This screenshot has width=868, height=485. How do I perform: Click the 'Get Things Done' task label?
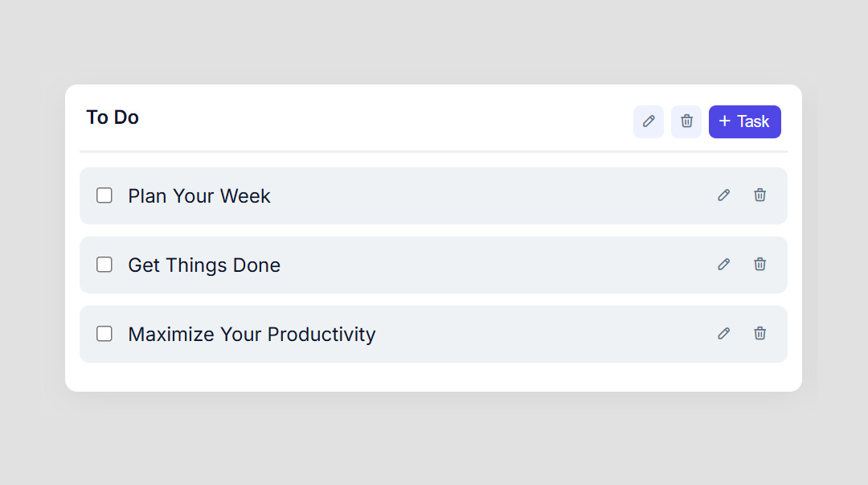pyautogui.click(x=204, y=265)
